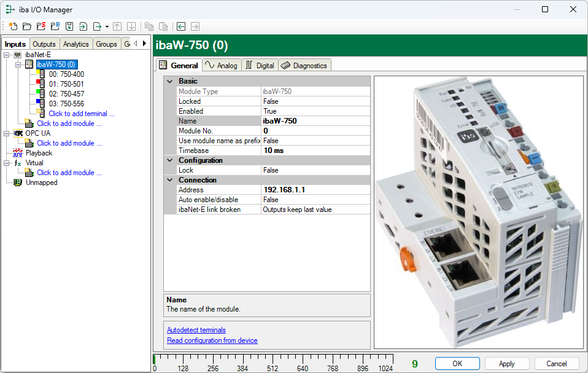Viewport: 588px width, 373px height.
Task: Click the green back arrow toolbar icon
Action: [181, 26]
